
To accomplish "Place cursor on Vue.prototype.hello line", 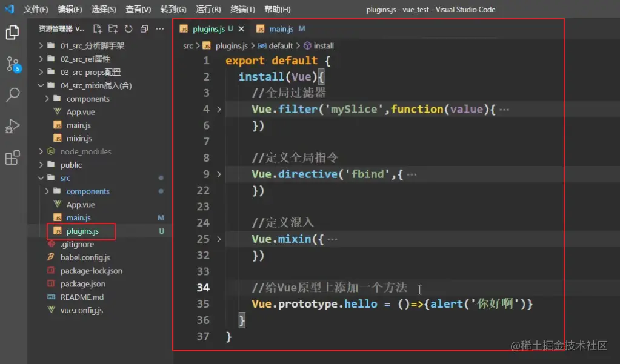I will pos(392,304).
